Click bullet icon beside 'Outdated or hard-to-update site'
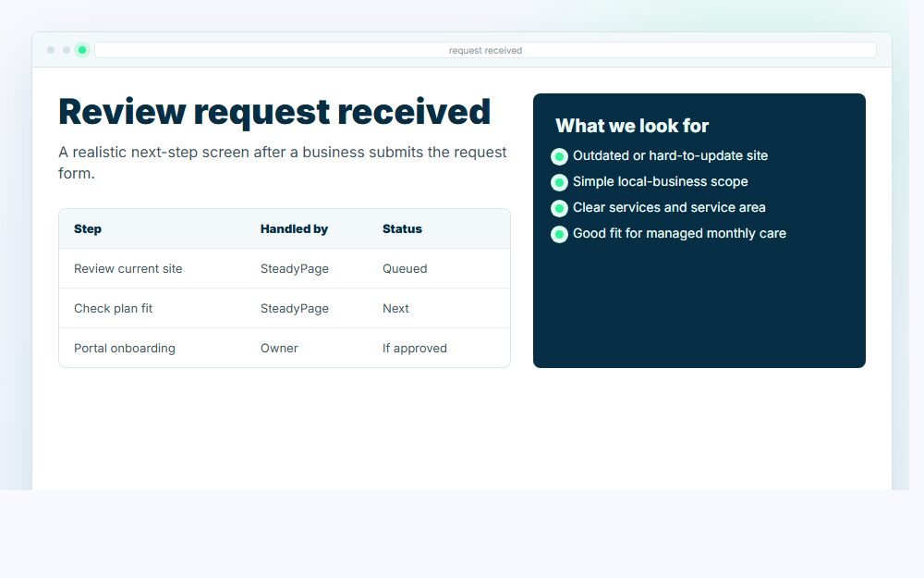This screenshot has width=924, height=578. [559, 156]
